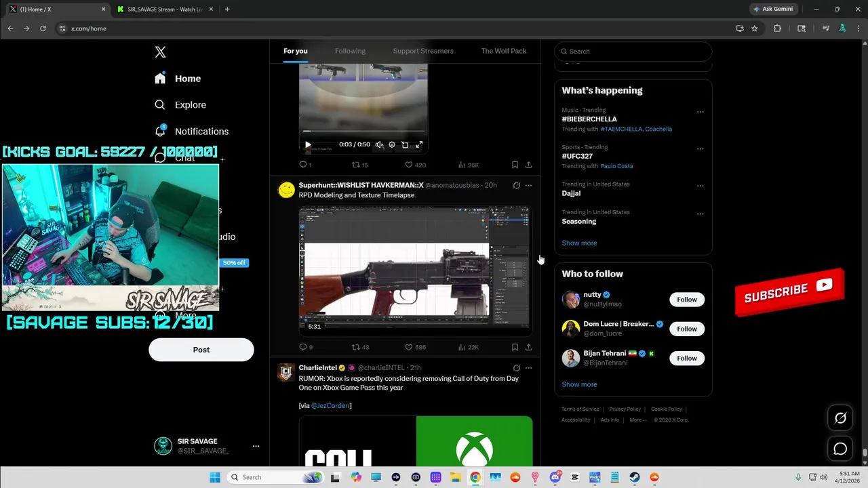Image resolution: width=868 pixels, height=488 pixels.
Task: Show more under What's happening
Action: (x=579, y=243)
